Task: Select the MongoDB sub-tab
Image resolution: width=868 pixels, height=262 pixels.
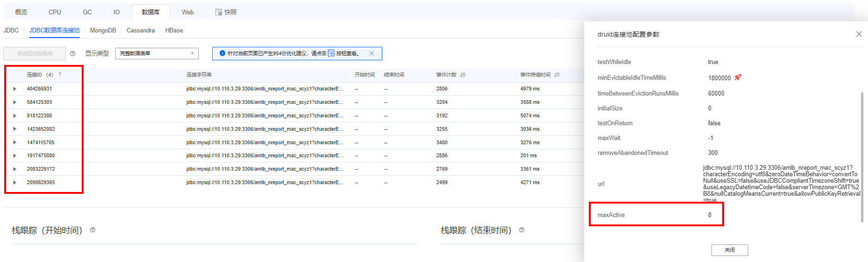Action: point(103,31)
